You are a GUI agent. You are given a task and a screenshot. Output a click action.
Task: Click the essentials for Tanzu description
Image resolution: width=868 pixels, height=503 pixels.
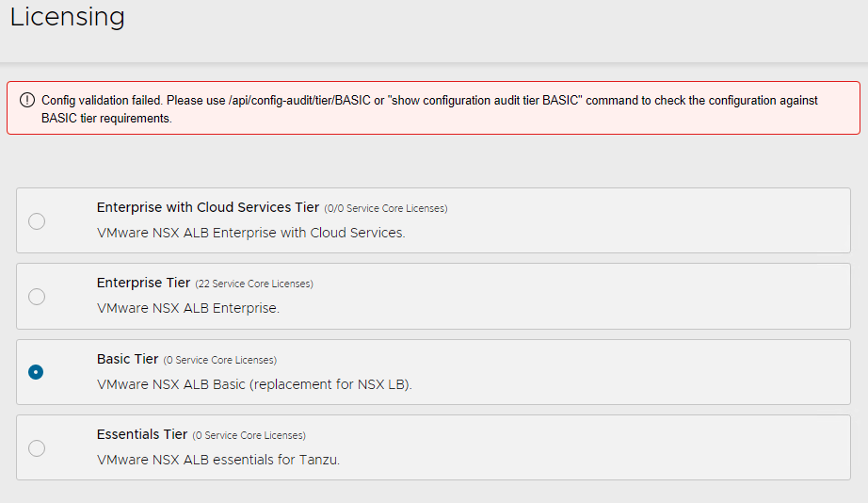click(x=218, y=460)
